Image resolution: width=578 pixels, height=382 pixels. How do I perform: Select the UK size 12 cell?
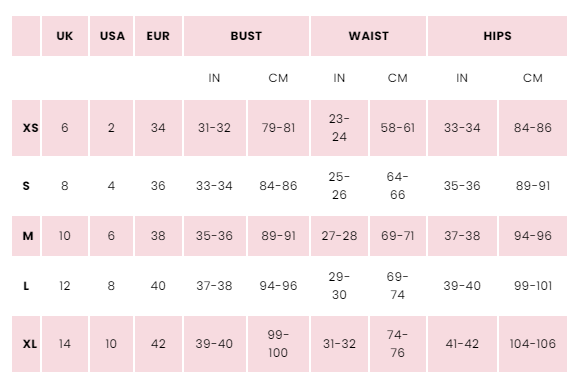point(65,286)
